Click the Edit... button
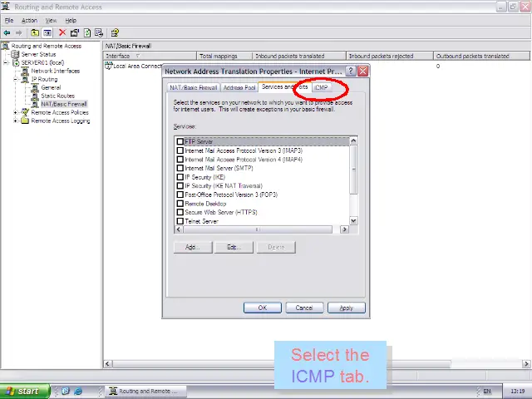Image resolution: width=532 pixels, height=399 pixels. point(234,247)
